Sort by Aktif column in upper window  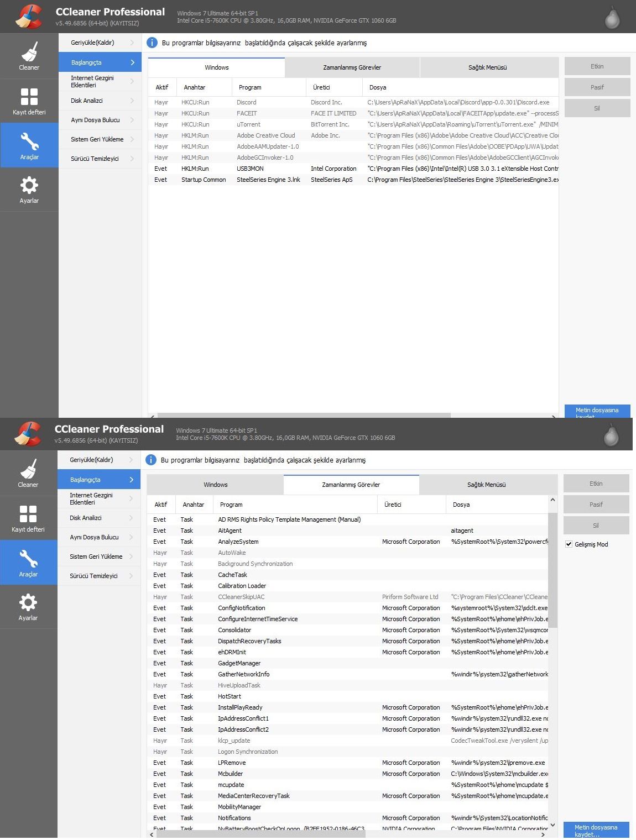point(162,87)
